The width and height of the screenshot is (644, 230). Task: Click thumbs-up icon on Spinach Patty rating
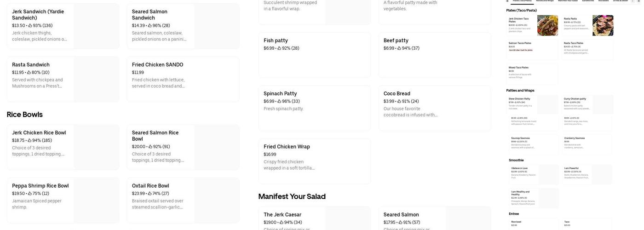tap(279, 102)
